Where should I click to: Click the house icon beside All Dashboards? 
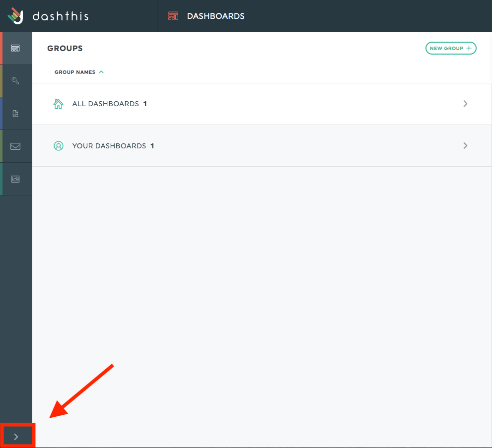pyautogui.click(x=59, y=104)
